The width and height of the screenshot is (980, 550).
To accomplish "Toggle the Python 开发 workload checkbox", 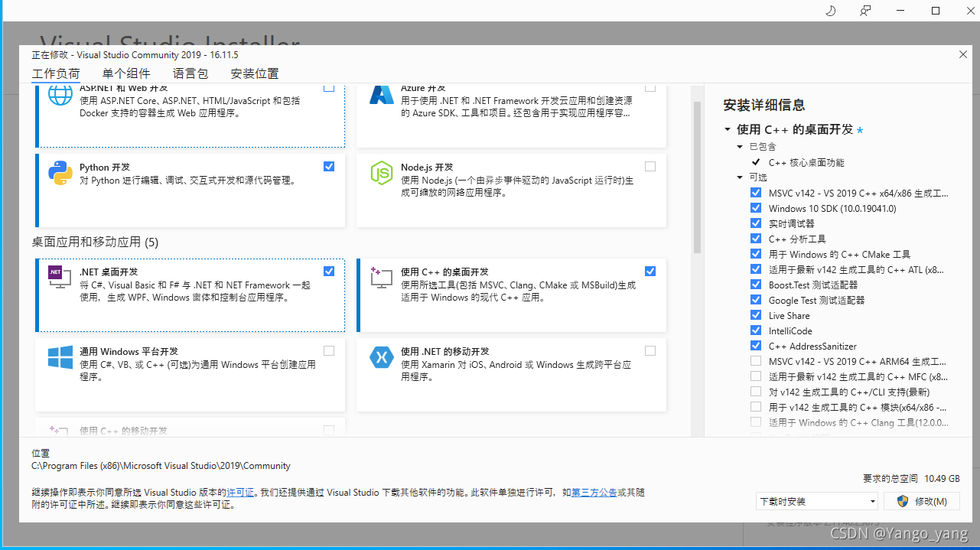I will coord(329,166).
